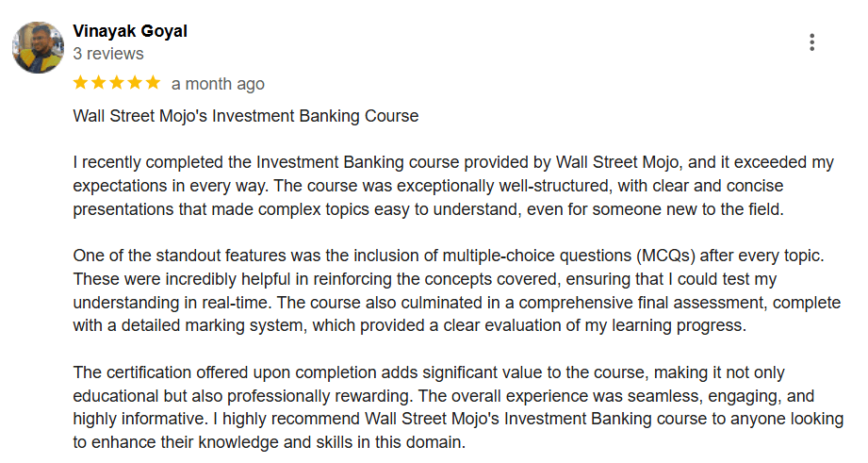Click the fourth rating star

coord(135,83)
